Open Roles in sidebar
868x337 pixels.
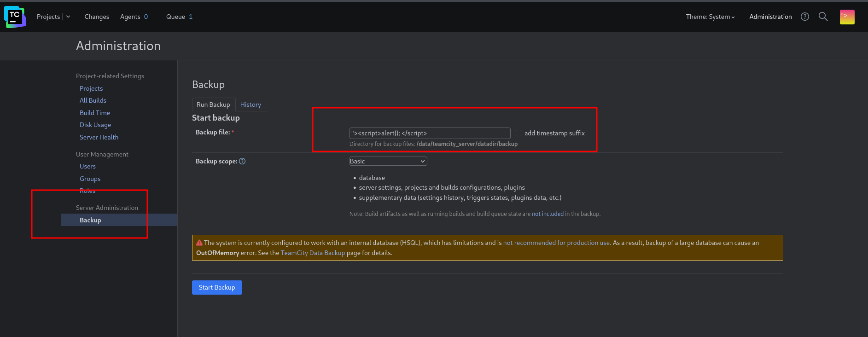coord(87,191)
